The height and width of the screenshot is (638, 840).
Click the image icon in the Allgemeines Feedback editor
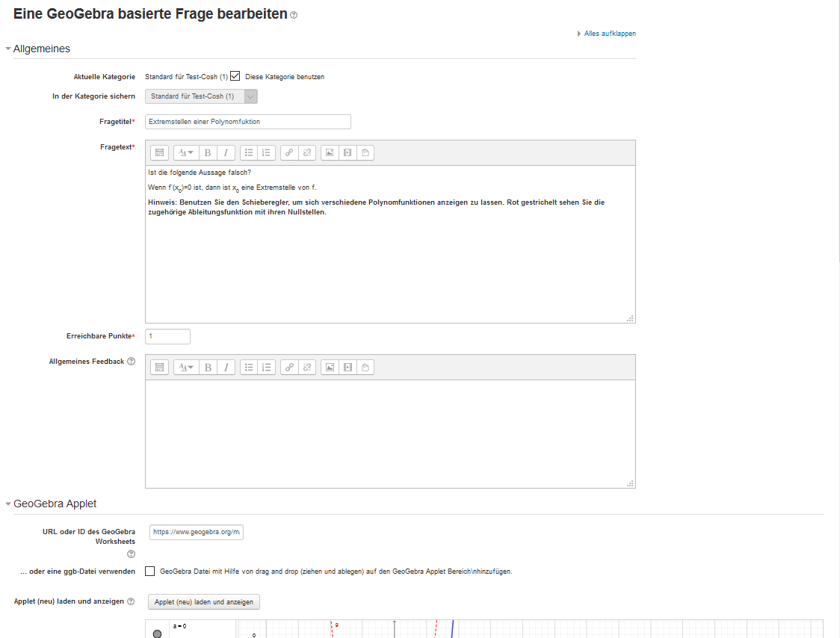click(x=330, y=368)
